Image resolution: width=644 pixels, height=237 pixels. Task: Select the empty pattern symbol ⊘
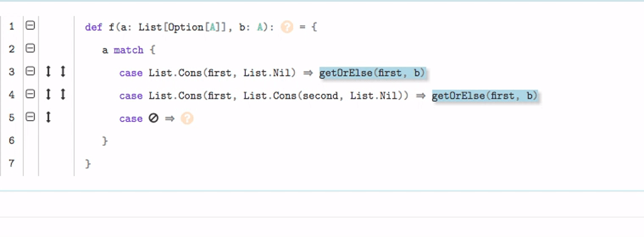coord(153,119)
